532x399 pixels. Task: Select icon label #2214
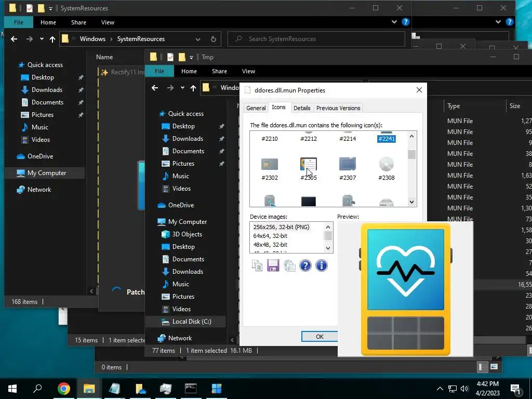348,139
